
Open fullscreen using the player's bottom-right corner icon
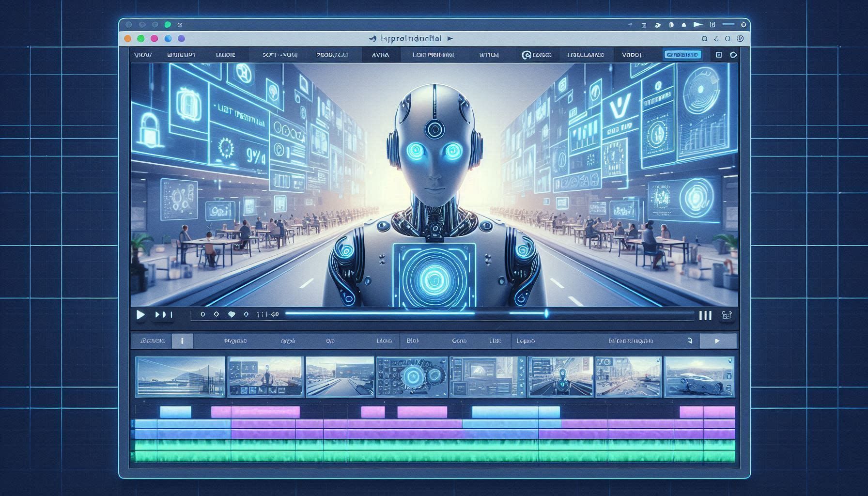[727, 315]
